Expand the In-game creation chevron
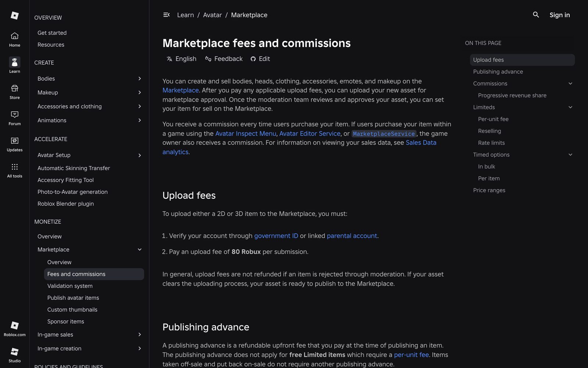Image resolution: width=588 pixels, height=368 pixels. point(140,348)
